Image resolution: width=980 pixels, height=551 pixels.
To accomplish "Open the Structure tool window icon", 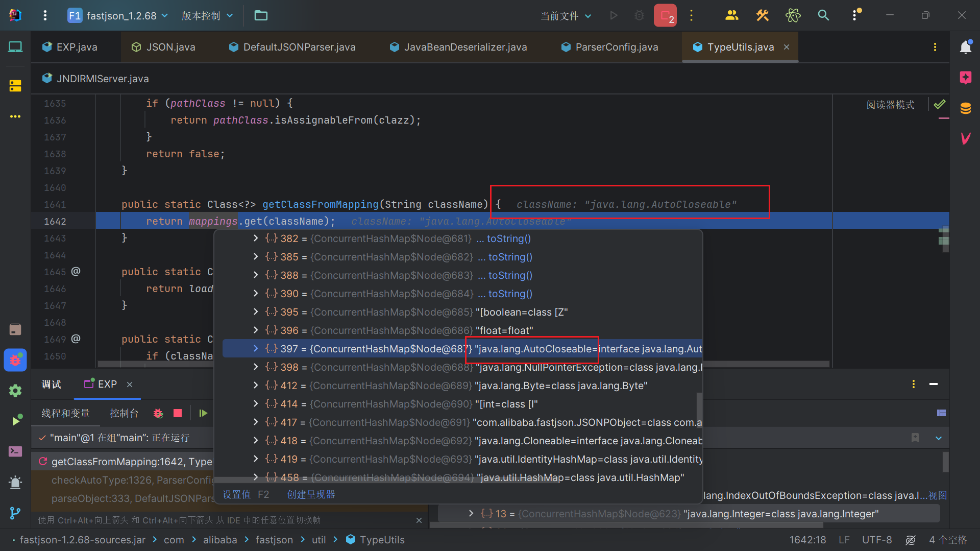I will (15, 86).
